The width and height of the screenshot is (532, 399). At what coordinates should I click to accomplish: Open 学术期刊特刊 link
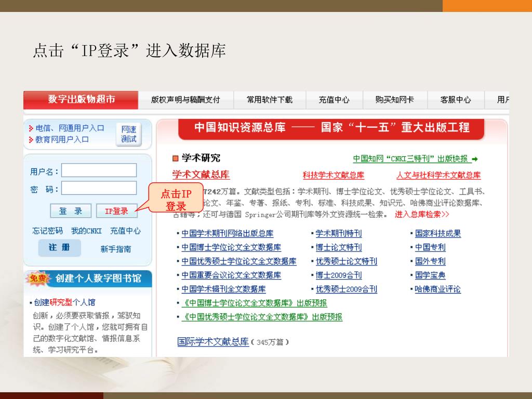339,233
